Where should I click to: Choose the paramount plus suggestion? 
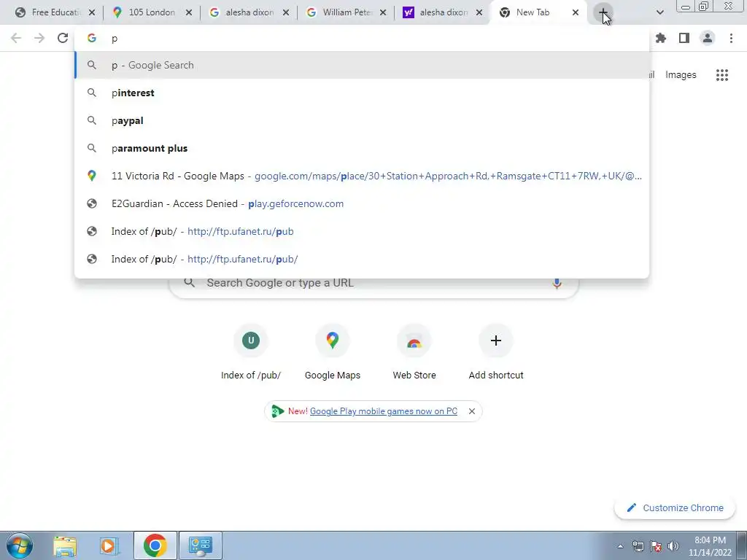pyautogui.click(x=362, y=148)
